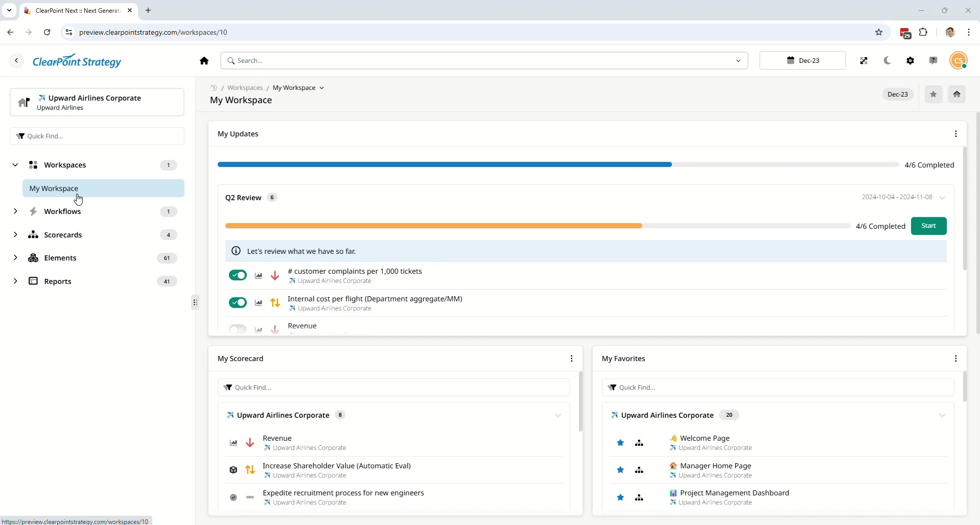Click the star next to Welcome Page
This screenshot has width=980, height=525.
click(620, 443)
